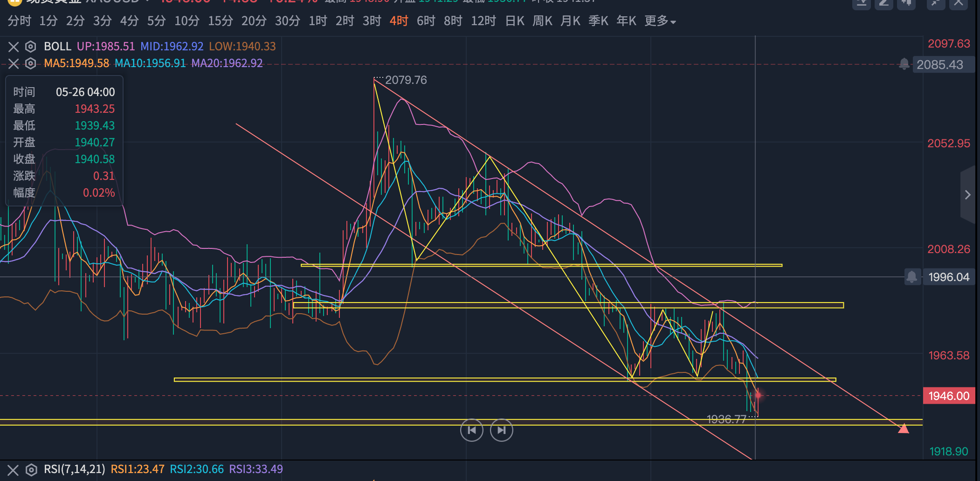
Task: Open BOLL indicator settings gear
Action: point(30,47)
